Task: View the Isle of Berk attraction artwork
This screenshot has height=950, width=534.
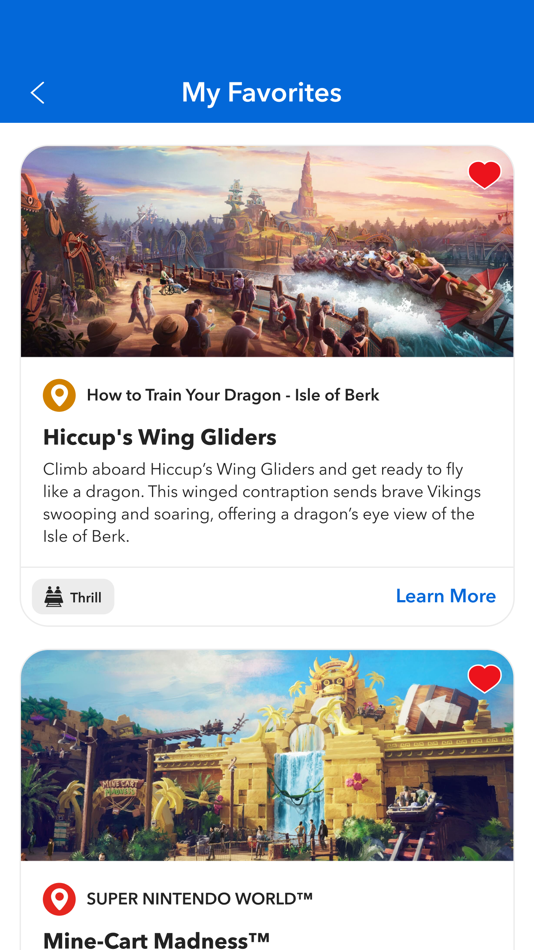Action: tap(267, 251)
